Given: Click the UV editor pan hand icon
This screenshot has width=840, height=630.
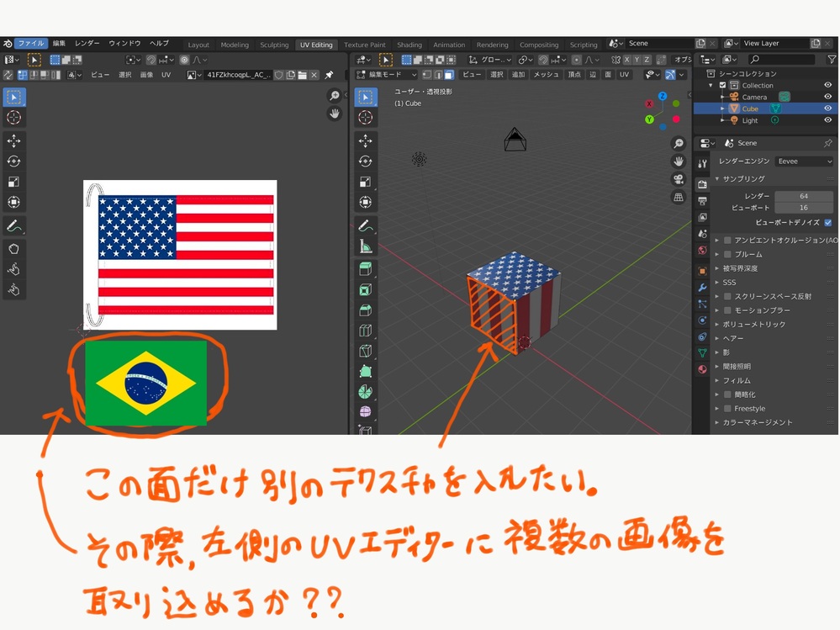Looking at the screenshot, I should (x=335, y=114).
